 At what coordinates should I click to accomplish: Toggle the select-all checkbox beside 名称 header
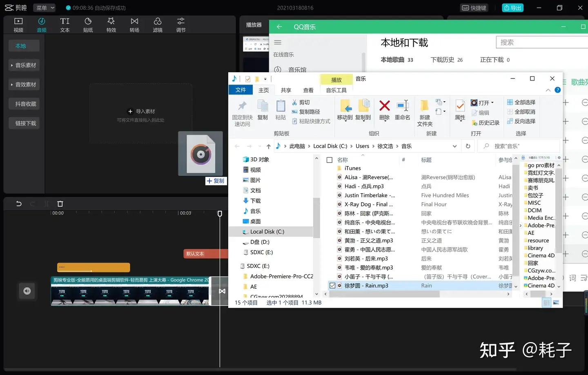point(330,160)
